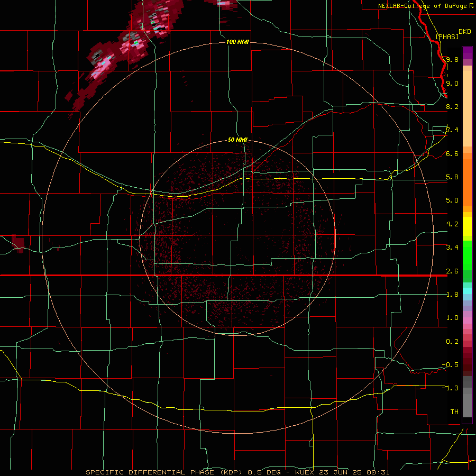The width and height of the screenshot is (476, 476).
Task: Click the KDP product caption at bottom
Action: 237,472
